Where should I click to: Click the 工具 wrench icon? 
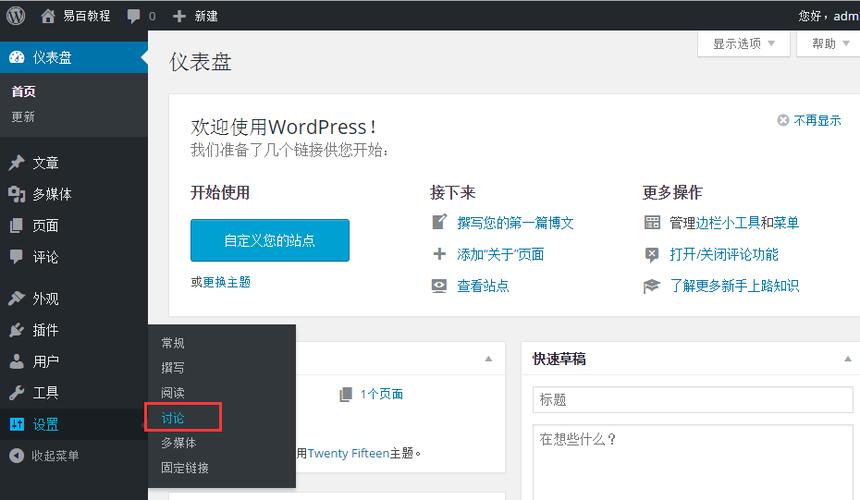tap(17, 393)
